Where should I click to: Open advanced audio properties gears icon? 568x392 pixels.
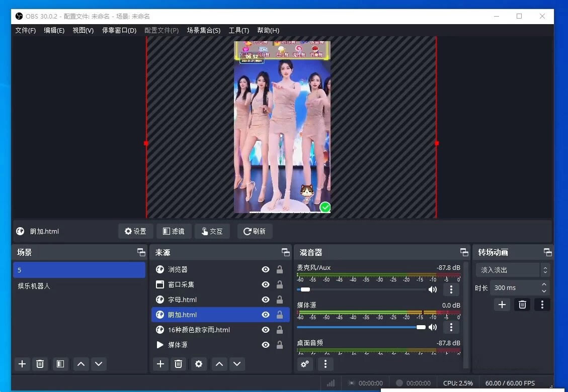305,364
